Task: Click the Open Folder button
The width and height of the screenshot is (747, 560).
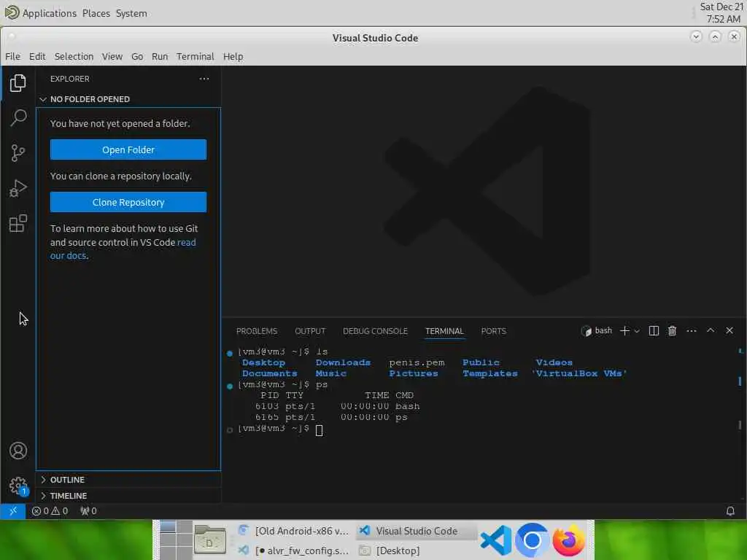Action: pos(128,149)
